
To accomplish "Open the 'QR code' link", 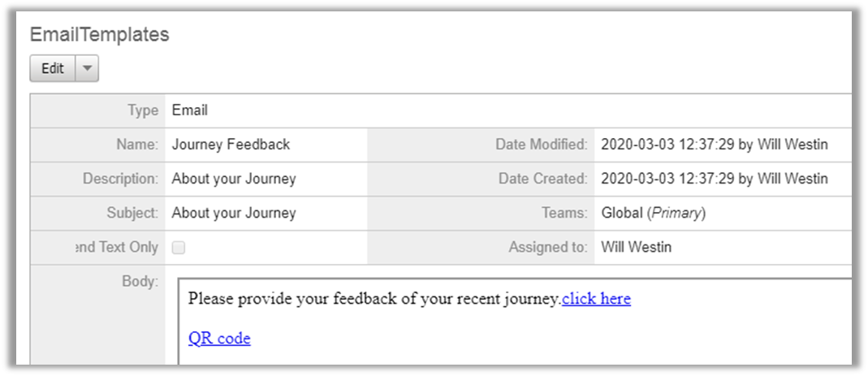I will (x=219, y=339).
